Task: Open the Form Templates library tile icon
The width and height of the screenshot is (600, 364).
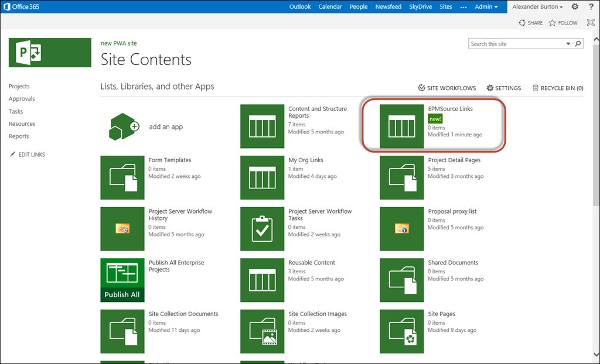Action: [x=122, y=177]
